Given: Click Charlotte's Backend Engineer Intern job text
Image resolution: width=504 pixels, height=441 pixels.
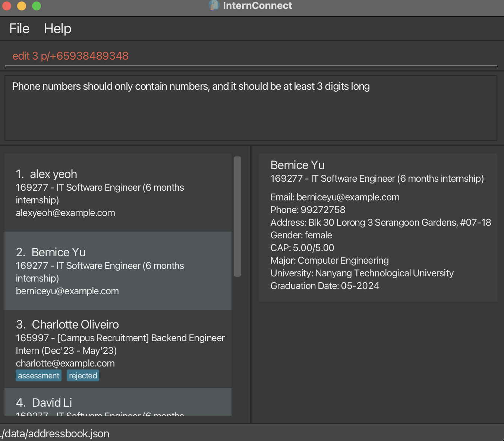Looking at the screenshot, I should [120, 344].
